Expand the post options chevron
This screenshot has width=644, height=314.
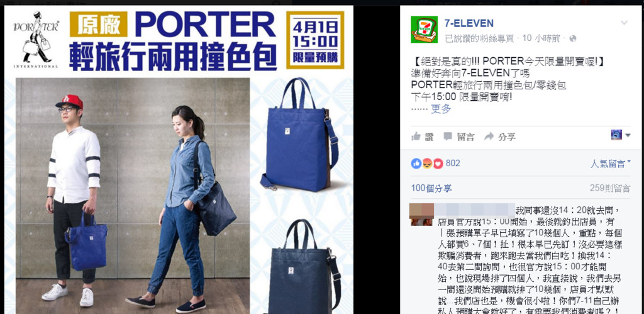(x=625, y=23)
